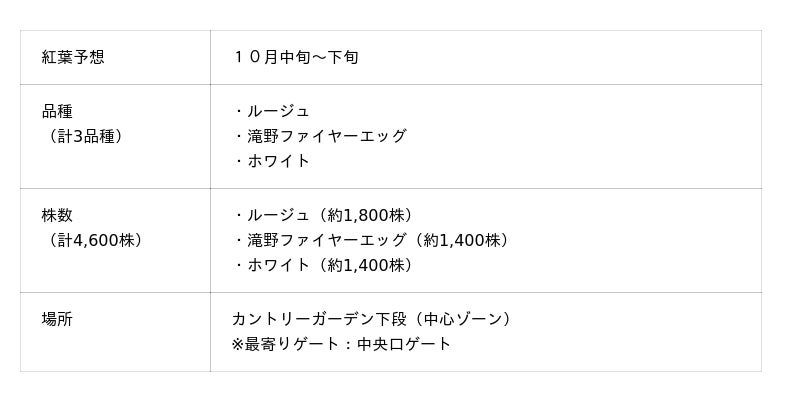Image resolution: width=800 pixels, height=402 pixels.
Task: Click the 株数 row label
Action: [57, 215]
